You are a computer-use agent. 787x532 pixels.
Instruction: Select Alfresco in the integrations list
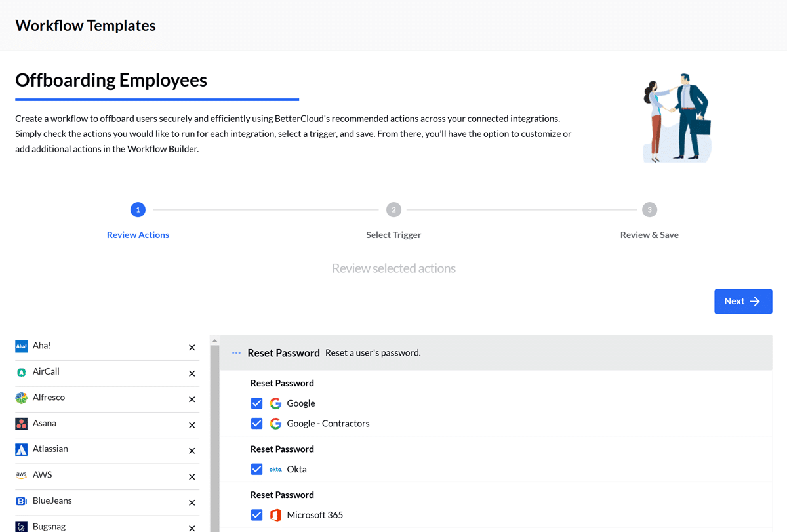[107, 399]
